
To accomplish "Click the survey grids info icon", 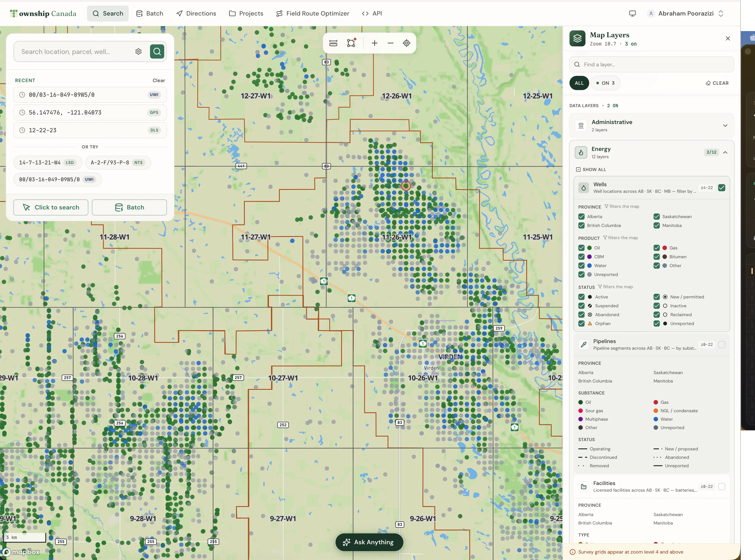I will (x=573, y=552).
